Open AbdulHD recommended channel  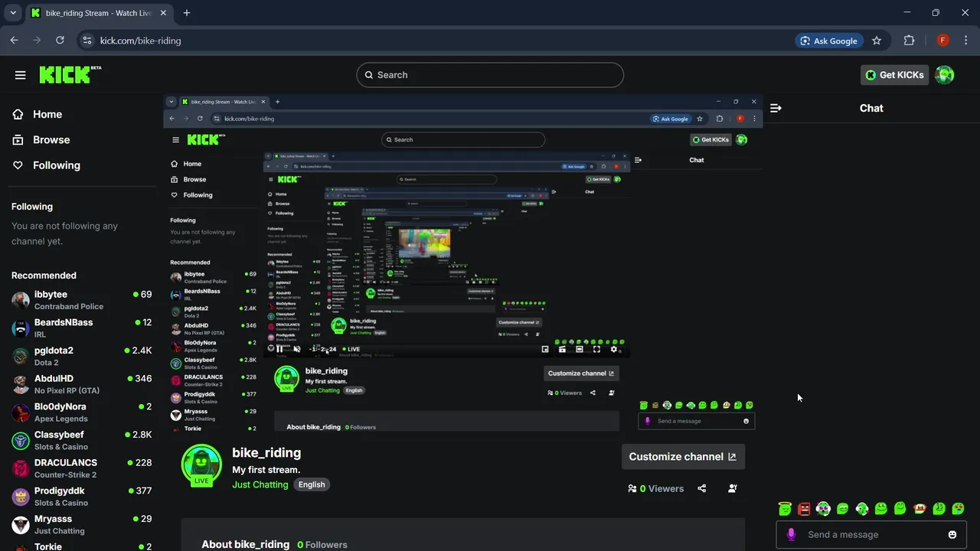(x=81, y=384)
